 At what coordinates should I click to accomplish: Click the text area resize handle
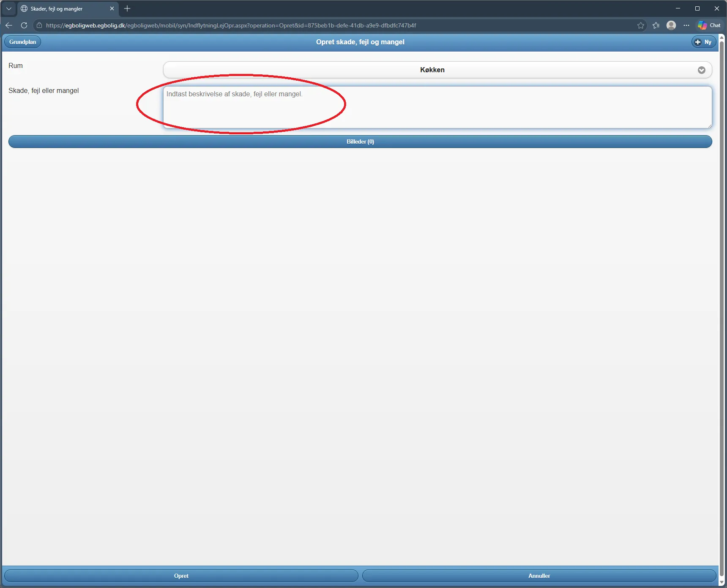click(709, 125)
